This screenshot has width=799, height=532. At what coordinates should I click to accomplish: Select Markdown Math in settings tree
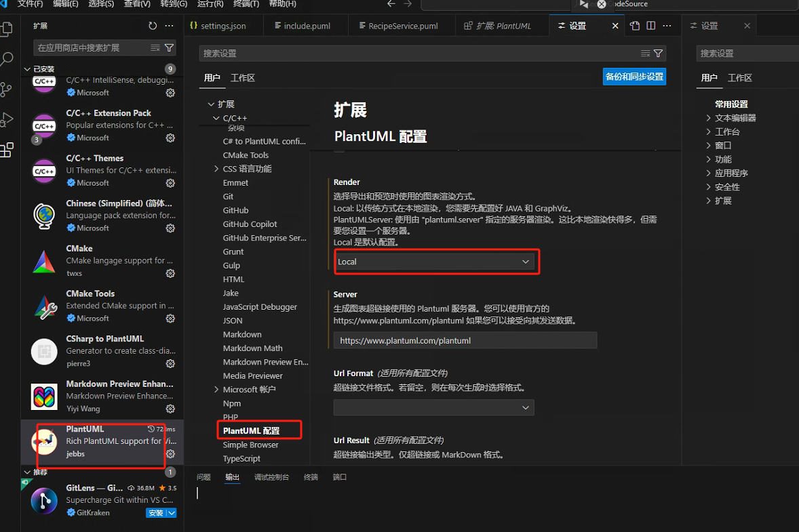click(253, 348)
